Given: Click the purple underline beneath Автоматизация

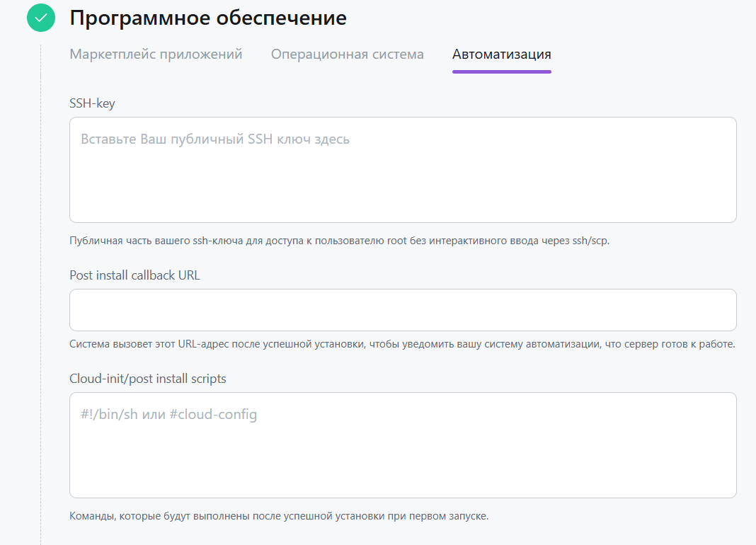Looking at the screenshot, I should pyautogui.click(x=501, y=71).
